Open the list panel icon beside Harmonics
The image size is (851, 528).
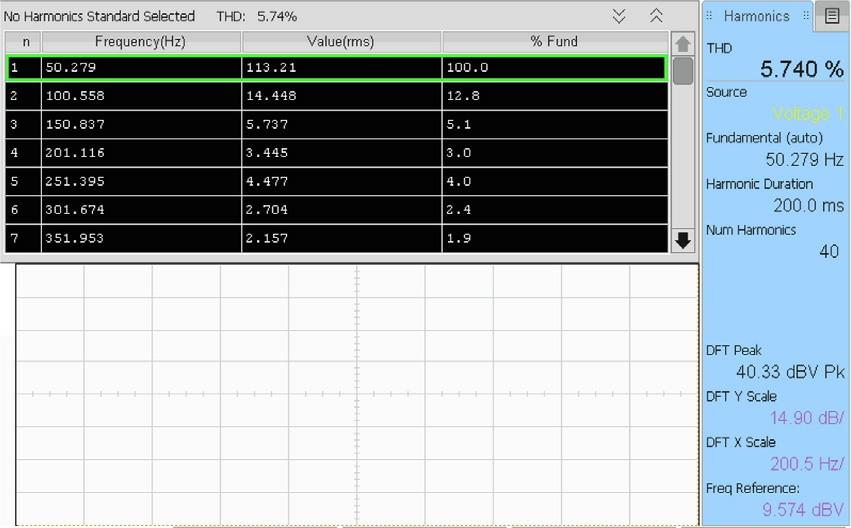831,15
